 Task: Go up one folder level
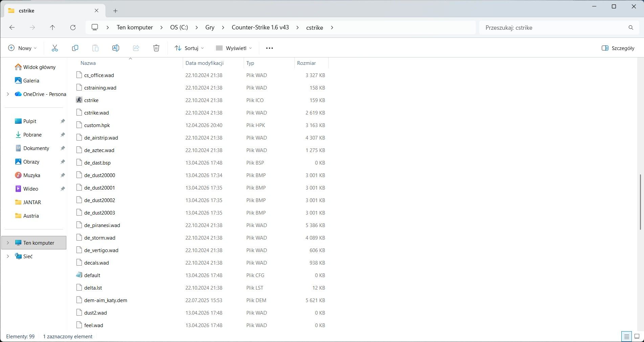[52, 27]
